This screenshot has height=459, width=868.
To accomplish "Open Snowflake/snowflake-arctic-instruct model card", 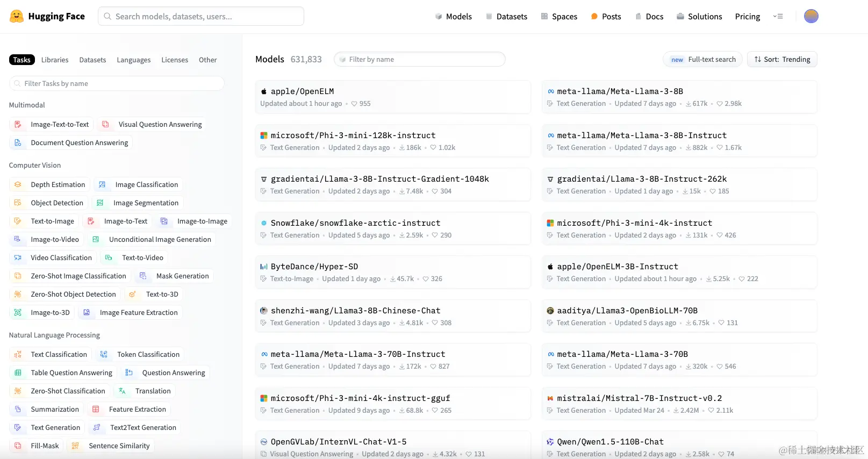I will [x=393, y=228].
